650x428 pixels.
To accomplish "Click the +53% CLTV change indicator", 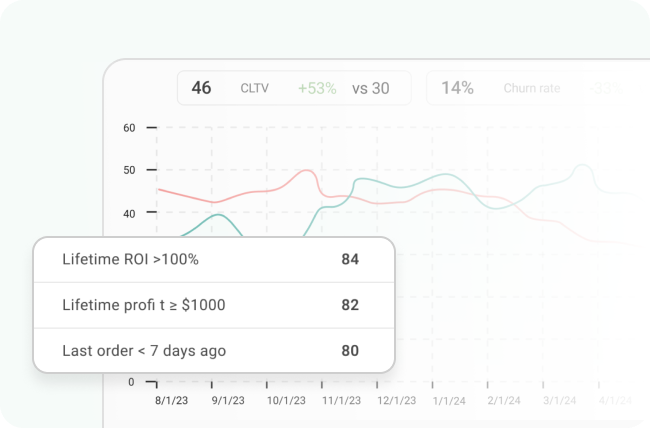I will tap(315, 88).
